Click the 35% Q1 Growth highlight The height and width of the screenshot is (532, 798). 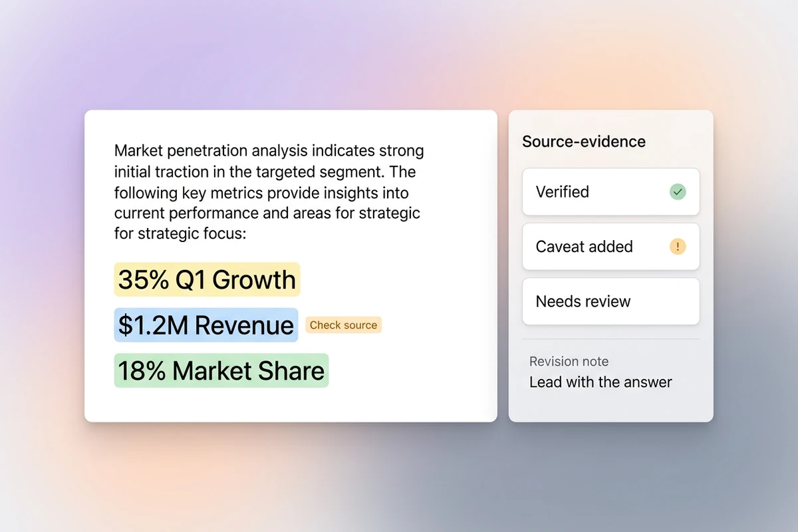click(x=207, y=279)
